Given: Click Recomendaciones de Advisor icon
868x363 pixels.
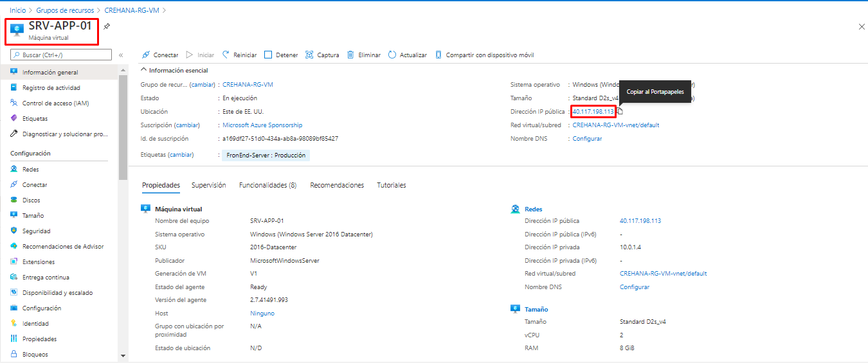Looking at the screenshot, I should (14, 247).
